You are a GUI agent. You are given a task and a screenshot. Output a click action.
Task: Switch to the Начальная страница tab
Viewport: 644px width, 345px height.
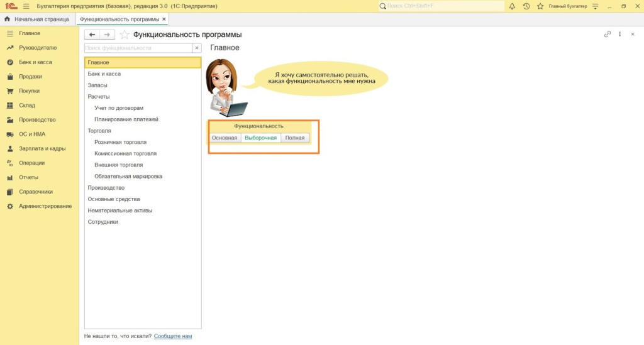tap(37, 19)
